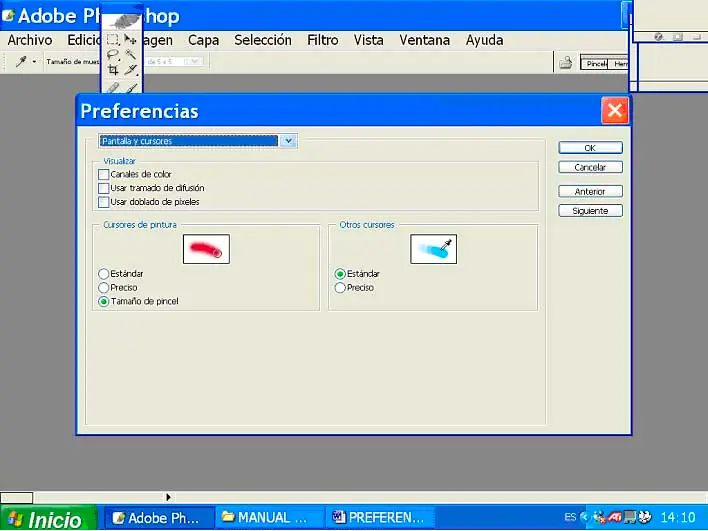
Task: Click OK in Preferencias dialog
Action: click(x=590, y=148)
